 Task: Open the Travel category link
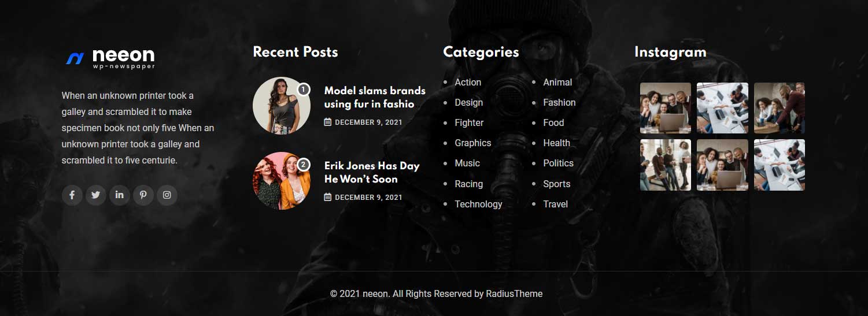555,205
